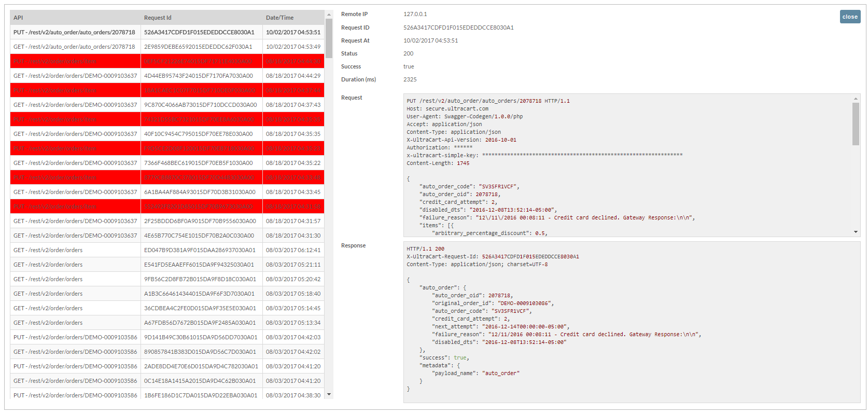Select row timestamped 08/18/2017 04:31:30
This screenshot has height=414, width=868.
click(167, 236)
